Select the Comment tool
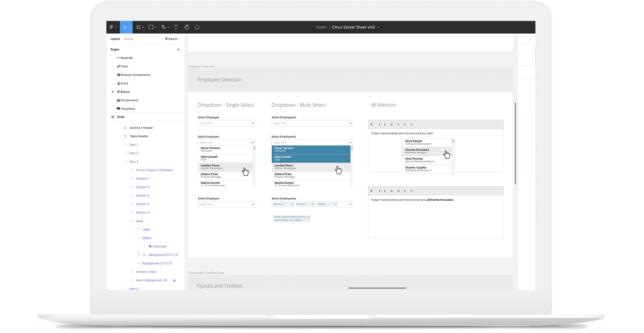The height and width of the screenshot is (333, 644). 197,27
